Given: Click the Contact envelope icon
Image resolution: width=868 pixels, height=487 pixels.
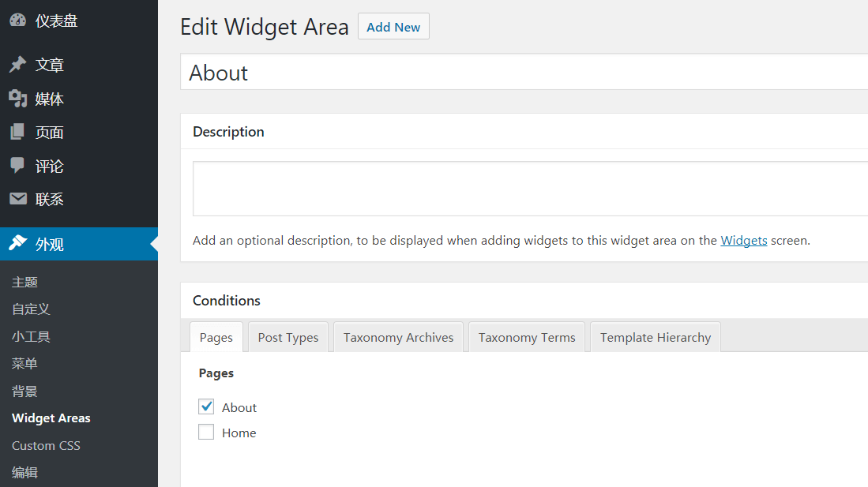Looking at the screenshot, I should tap(17, 199).
